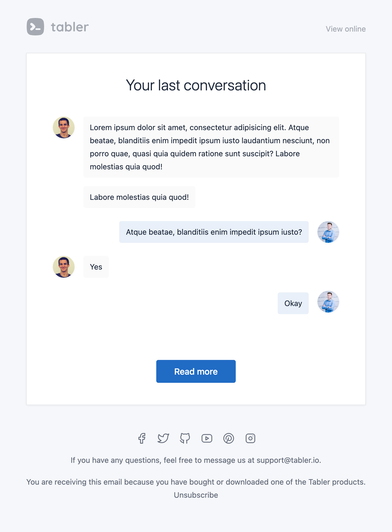Image resolution: width=392 pixels, height=532 pixels.
Task: Open the Facebook social icon
Action: (x=142, y=438)
